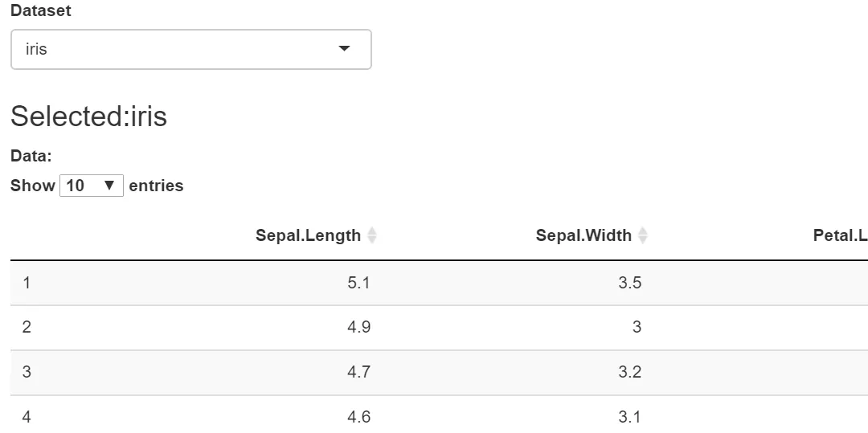868x433 pixels.
Task: Click the Dataset field label
Action: [40, 10]
